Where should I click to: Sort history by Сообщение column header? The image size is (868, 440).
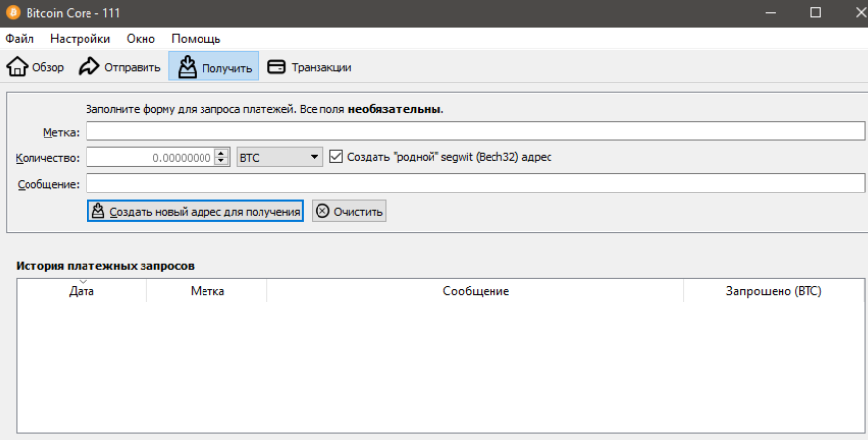(476, 290)
